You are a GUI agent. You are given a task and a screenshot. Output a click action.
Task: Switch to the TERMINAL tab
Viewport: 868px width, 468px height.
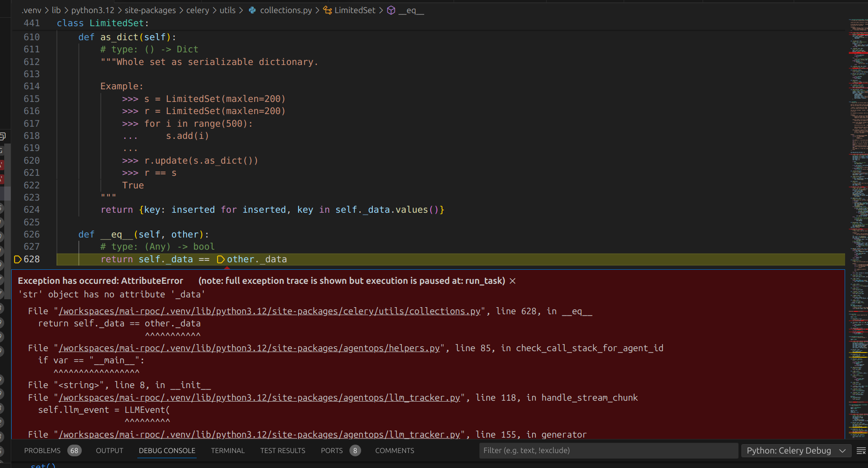point(228,451)
